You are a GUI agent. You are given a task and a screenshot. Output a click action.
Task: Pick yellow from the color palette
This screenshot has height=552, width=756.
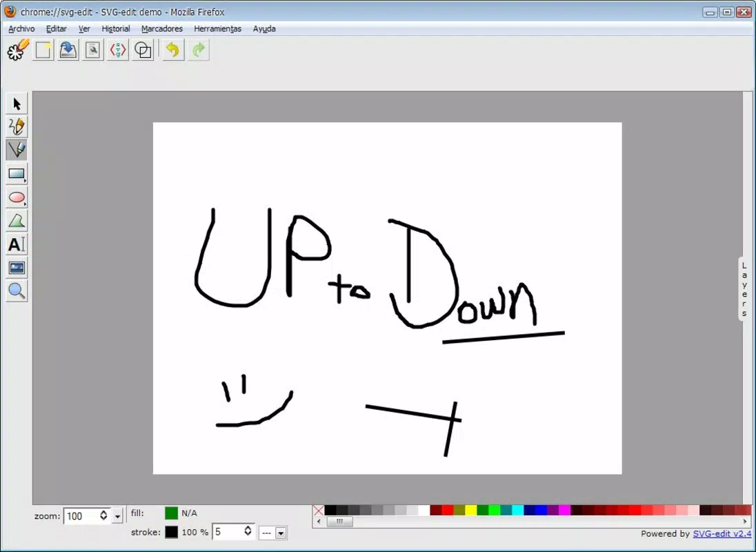(x=470, y=511)
